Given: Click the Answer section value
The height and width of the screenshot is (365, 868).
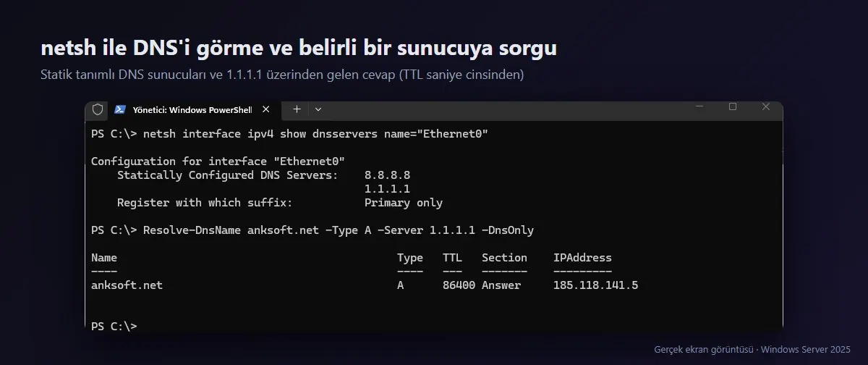Looking at the screenshot, I should click(x=501, y=285).
